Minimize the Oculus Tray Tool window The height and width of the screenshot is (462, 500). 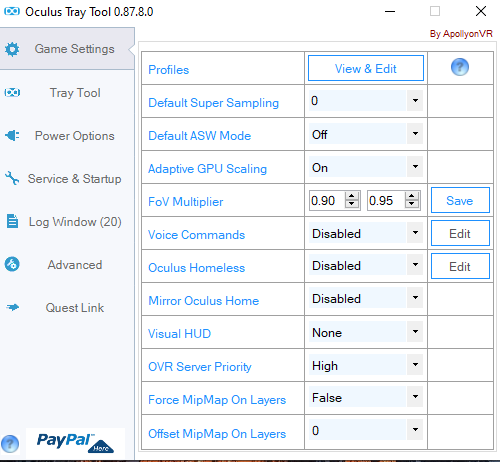390,11
